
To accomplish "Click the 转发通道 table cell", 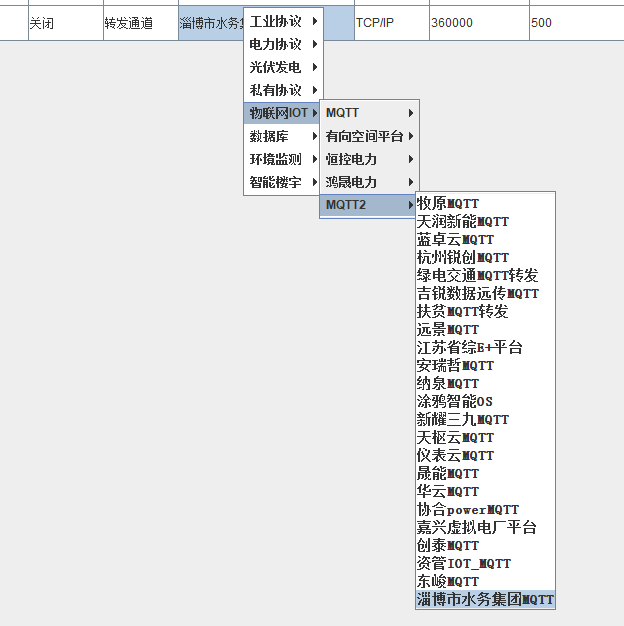I will pos(141,23).
